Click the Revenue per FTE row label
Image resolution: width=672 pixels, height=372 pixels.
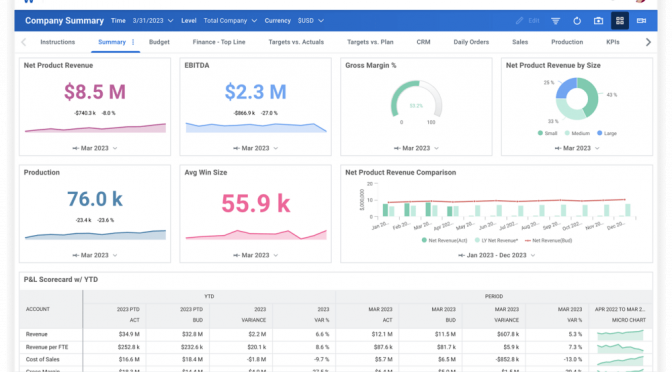pos(47,347)
